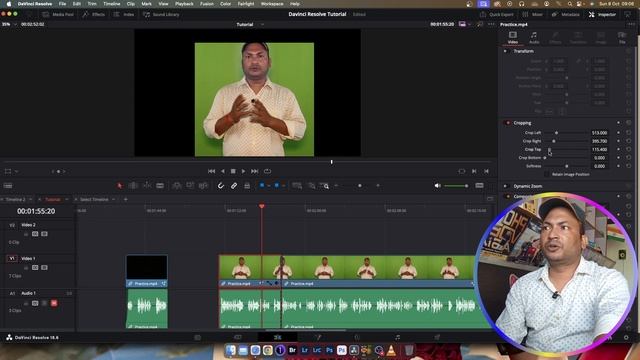Open the Cut page icon

click(238, 338)
